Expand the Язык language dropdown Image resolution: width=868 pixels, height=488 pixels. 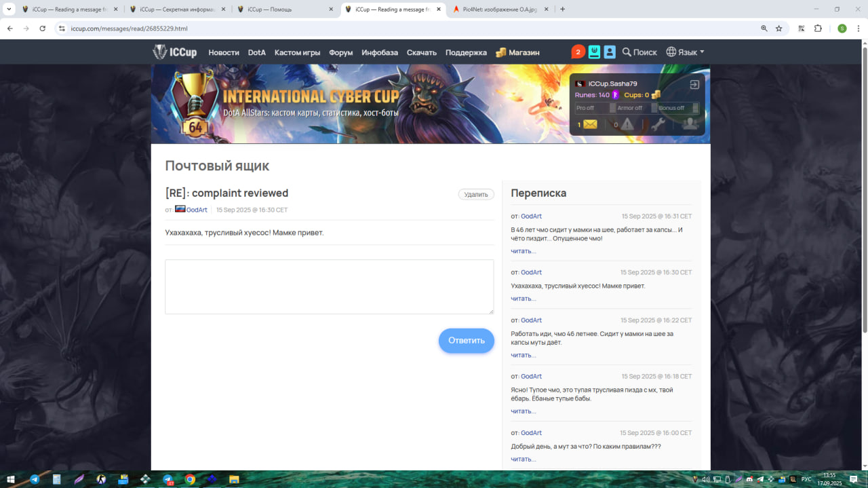(x=685, y=52)
